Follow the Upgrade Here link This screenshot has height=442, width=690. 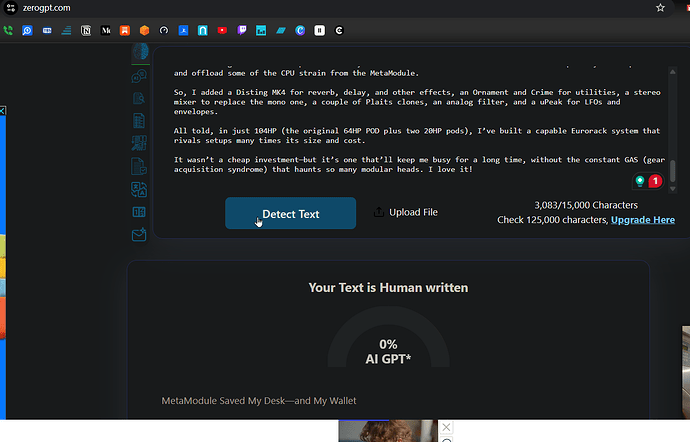click(642, 220)
